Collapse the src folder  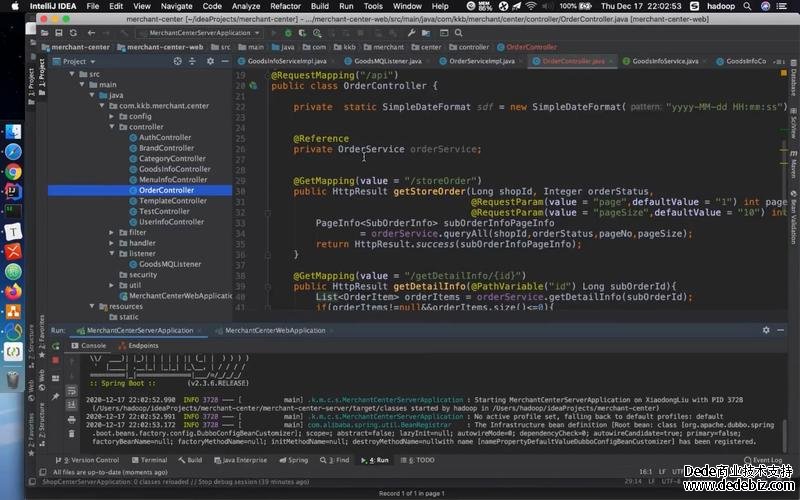72,74
